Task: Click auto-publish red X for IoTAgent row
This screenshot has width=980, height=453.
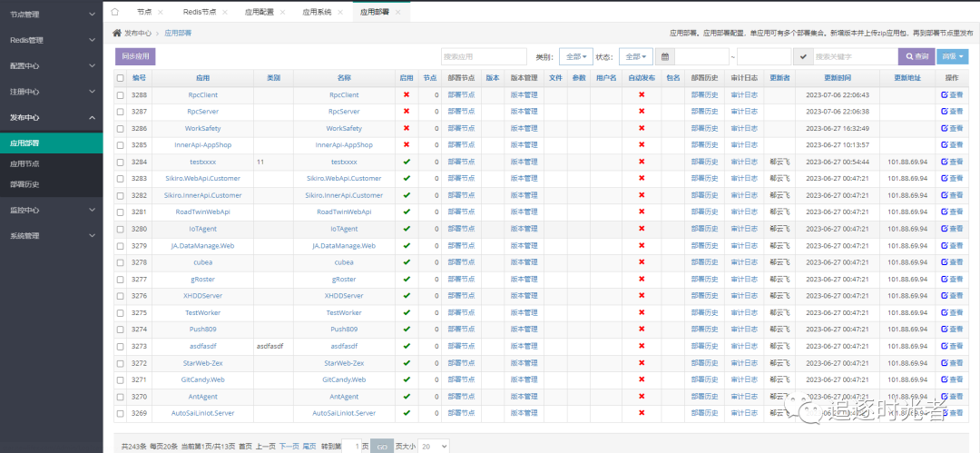Action: pyautogui.click(x=642, y=229)
